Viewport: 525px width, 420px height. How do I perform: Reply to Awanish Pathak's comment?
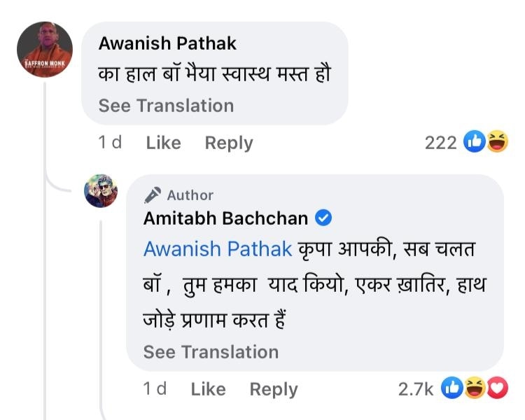[x=228, y=143]
